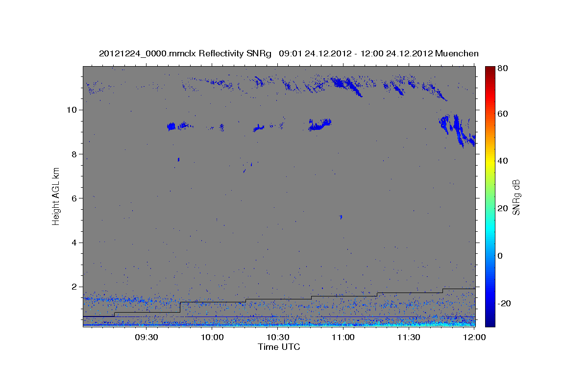Click the colorbar value 60

[502, 114]
